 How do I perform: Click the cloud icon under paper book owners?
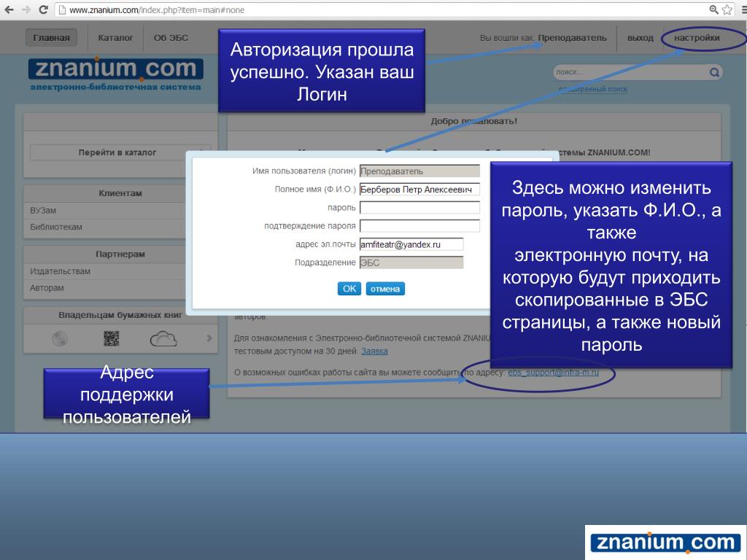tap(163, 339)
